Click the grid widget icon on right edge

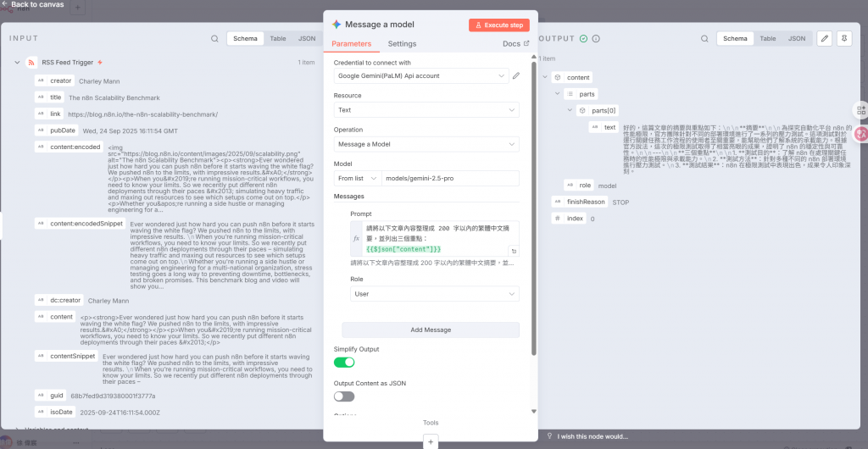(861, 109)
